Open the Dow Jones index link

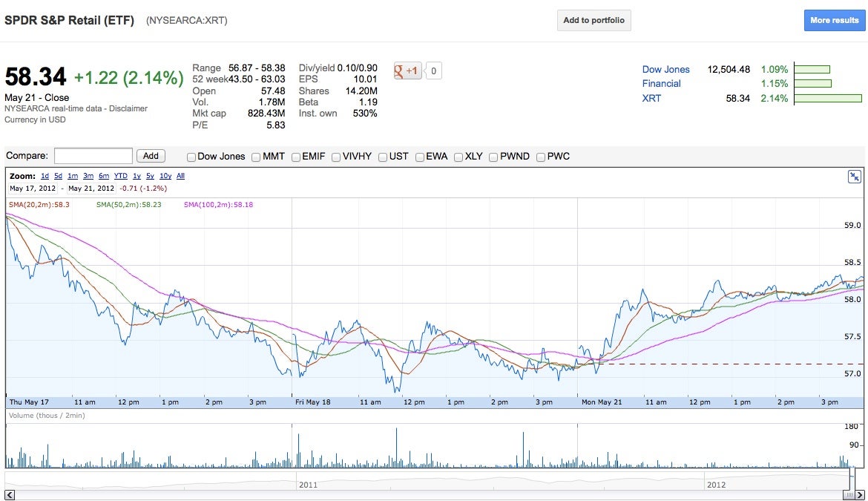(x=666, y=70)
